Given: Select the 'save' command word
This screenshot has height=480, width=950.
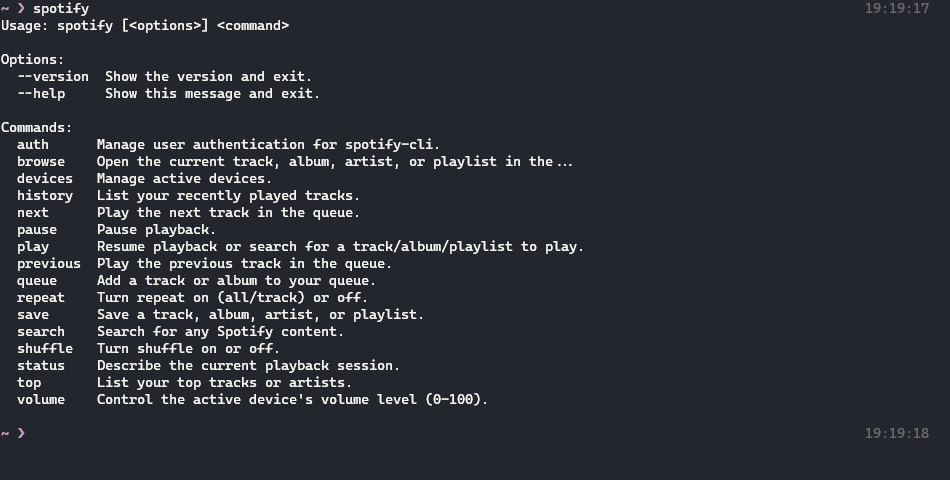Looking at the screenshot, I should (33, 315).
